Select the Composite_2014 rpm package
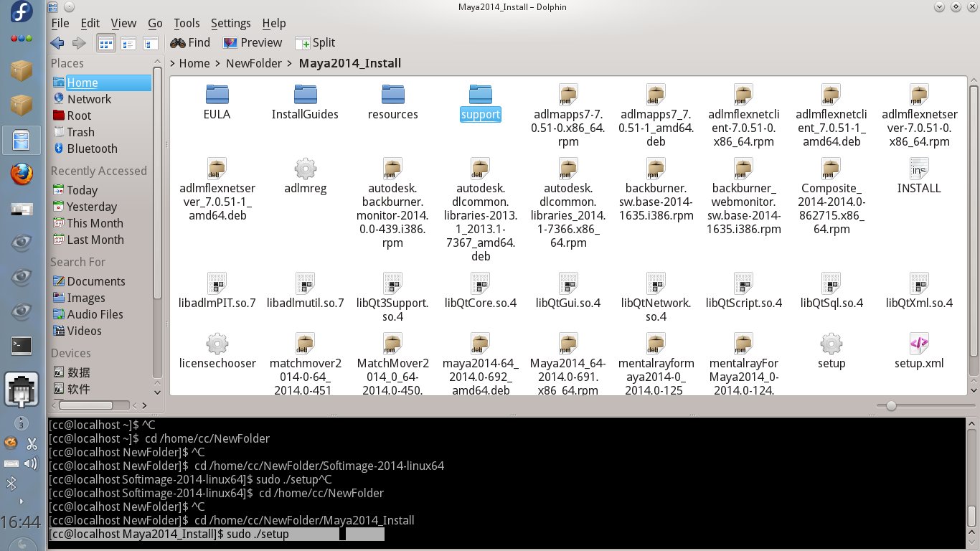 tap(831, 196)
